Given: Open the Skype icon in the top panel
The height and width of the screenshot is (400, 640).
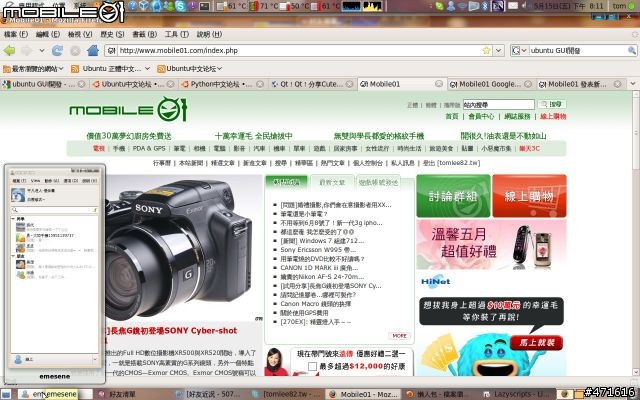Looking at the screenshot, I should tap(180, 6).
